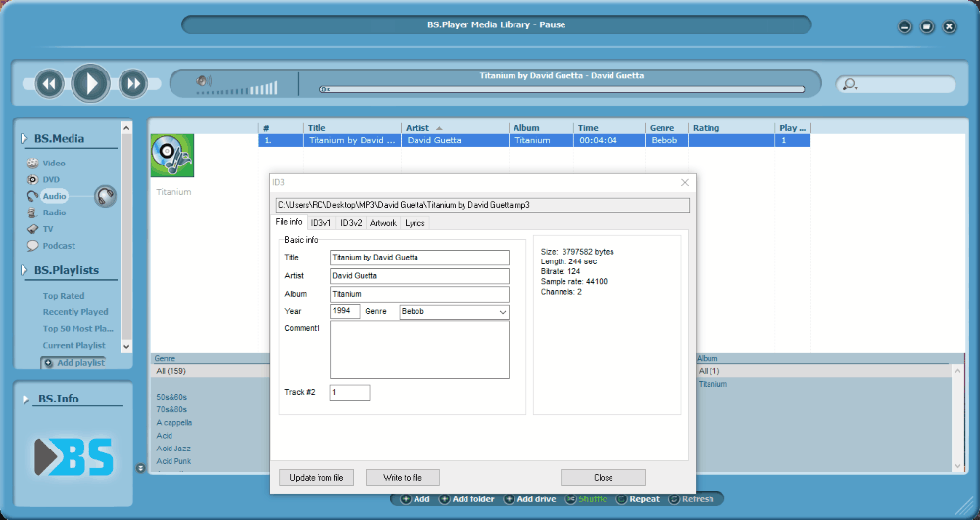
Task: Click the Comment1 text area
Action: click(x=419, y=350)
